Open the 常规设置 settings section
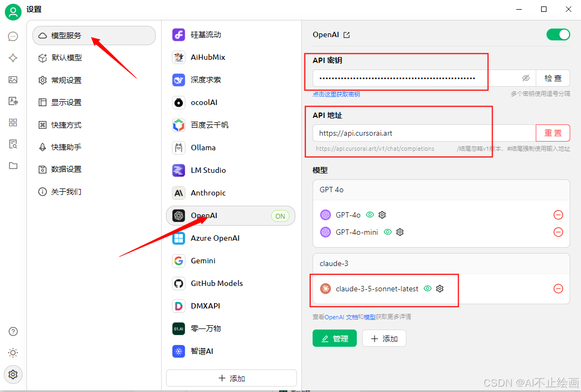 click(94, 80)
